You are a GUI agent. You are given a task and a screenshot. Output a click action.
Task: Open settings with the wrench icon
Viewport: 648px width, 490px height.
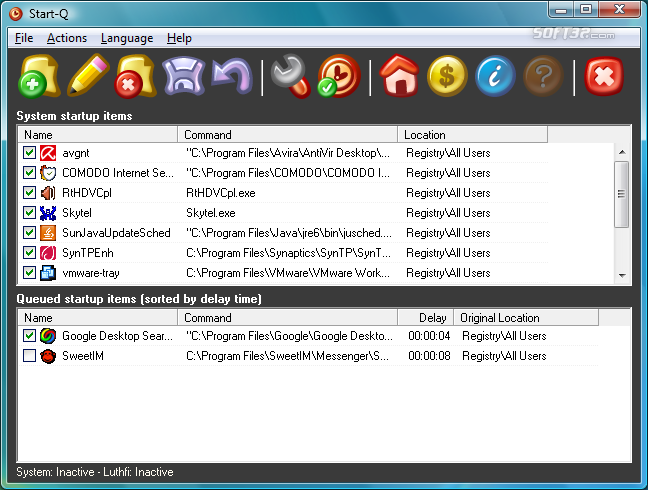(x=291, y=76)
